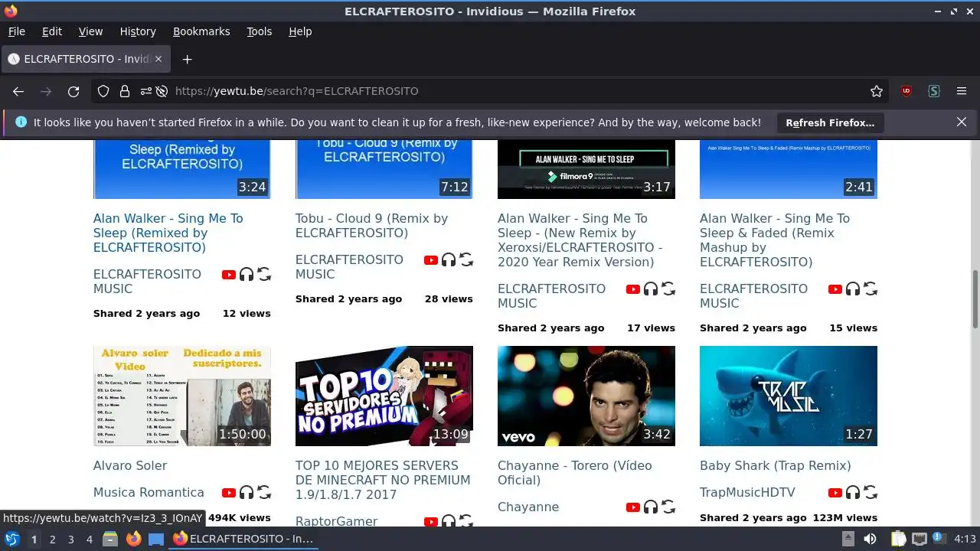Click switch instance icon beside Chayanne channel

tap(668, 507)
